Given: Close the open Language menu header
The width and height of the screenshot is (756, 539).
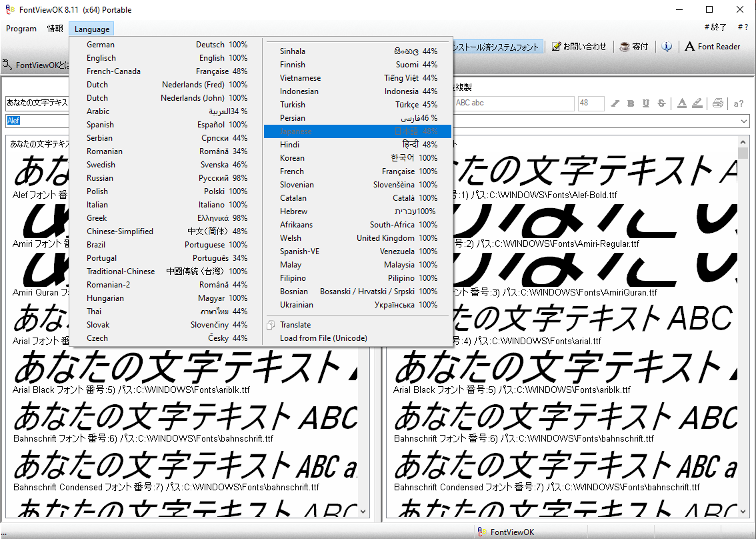Looking at the screenshot, I should 91,29.
